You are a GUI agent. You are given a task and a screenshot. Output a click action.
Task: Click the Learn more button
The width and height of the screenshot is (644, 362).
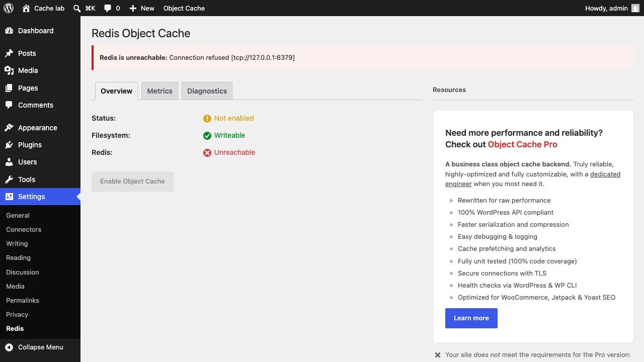471,318
